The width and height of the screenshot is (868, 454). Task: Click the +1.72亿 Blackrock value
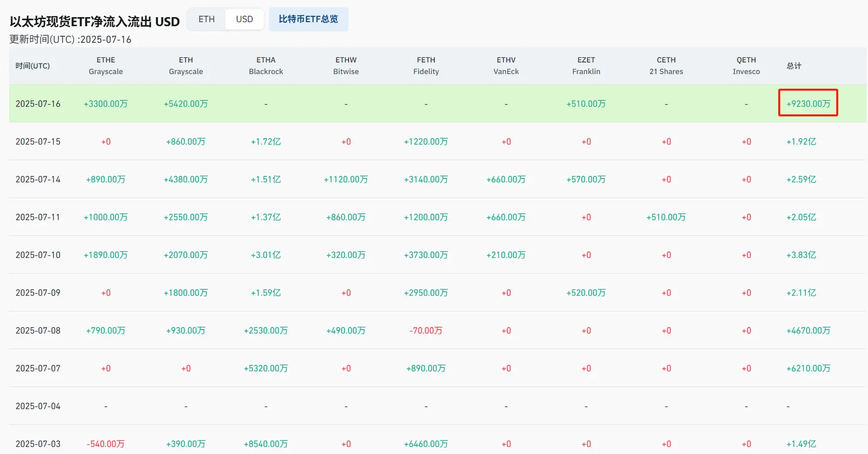click(x=266, y=142)
